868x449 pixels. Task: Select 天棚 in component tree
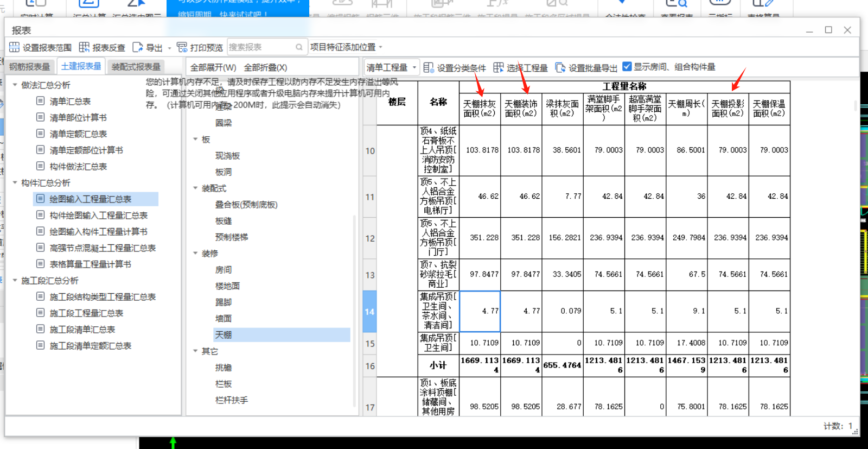(224, 335)
